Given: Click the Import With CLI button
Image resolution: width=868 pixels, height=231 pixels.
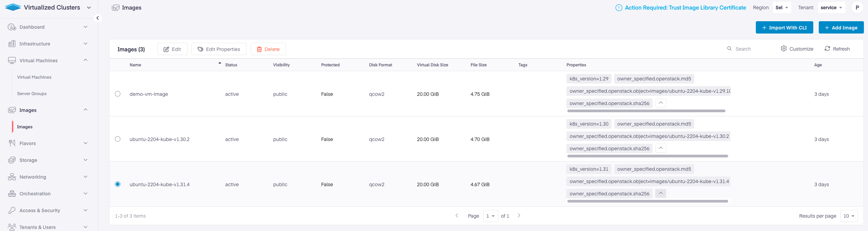Looking at the screenshot, I should coord(784,28).
